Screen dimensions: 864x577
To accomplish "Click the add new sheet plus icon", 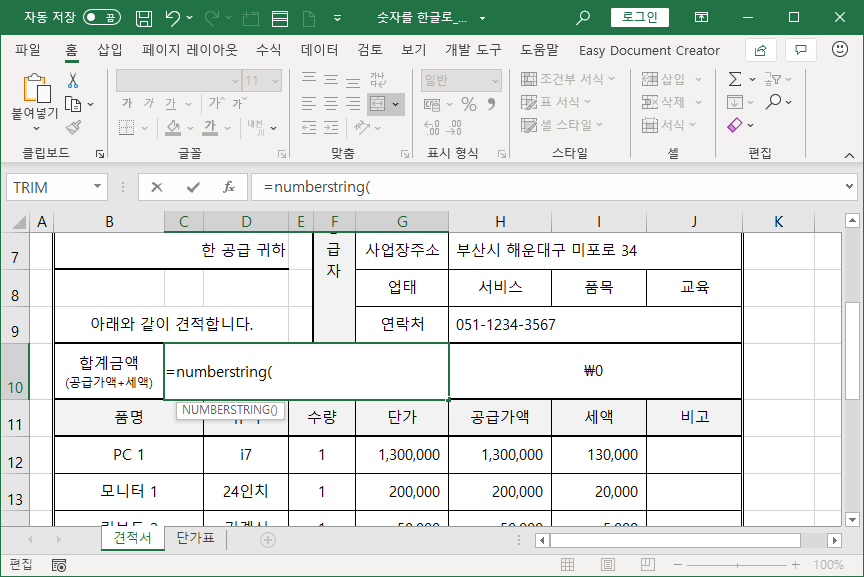I will [x=268, y=540].
